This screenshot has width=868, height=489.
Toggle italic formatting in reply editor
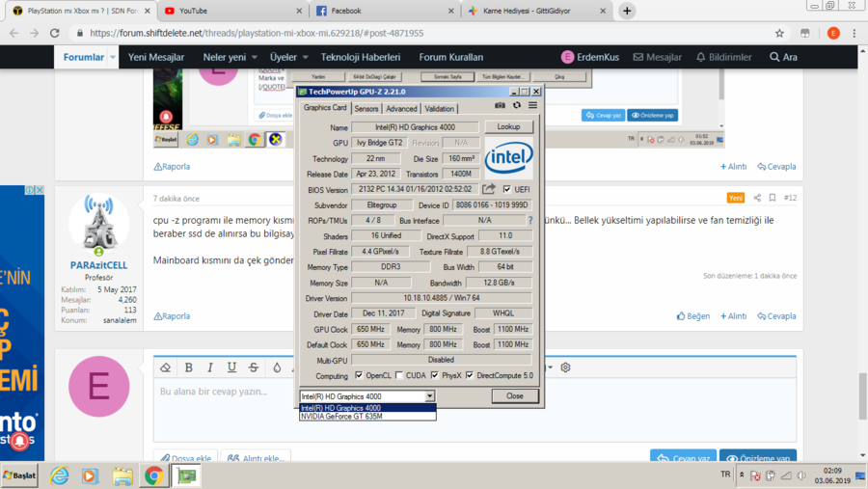210,367
